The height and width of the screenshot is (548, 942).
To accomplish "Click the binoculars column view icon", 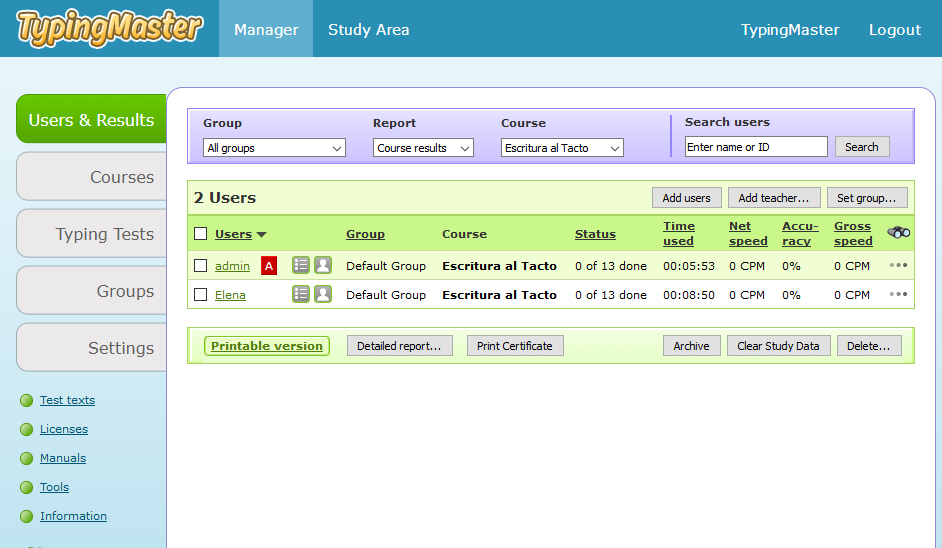I will pyautogui.click(x=898, y=232).
